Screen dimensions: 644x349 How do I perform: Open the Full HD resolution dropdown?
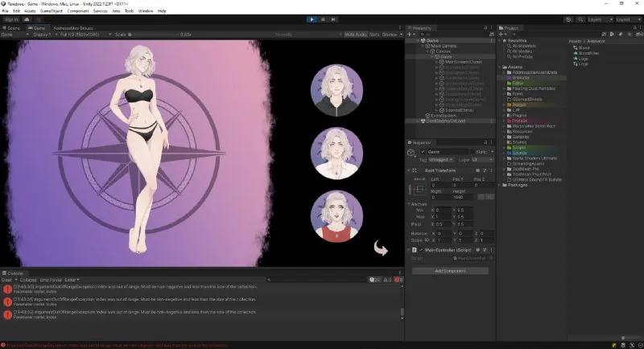point(85,35)
